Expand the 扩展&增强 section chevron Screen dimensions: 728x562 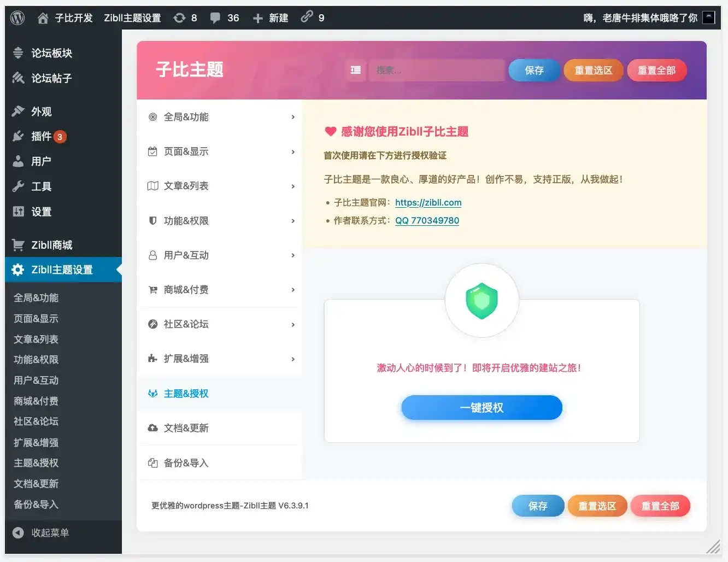[x=293, y=359]
